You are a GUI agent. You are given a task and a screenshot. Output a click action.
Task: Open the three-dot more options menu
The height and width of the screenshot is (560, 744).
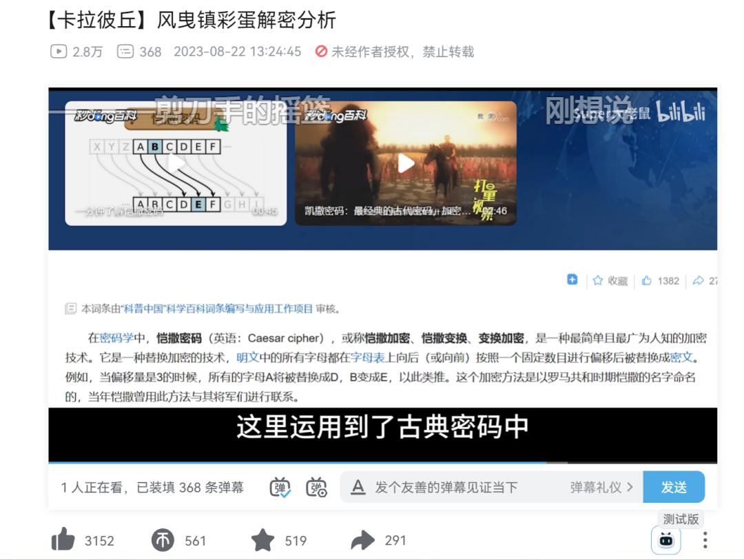[x=705, y=541]
